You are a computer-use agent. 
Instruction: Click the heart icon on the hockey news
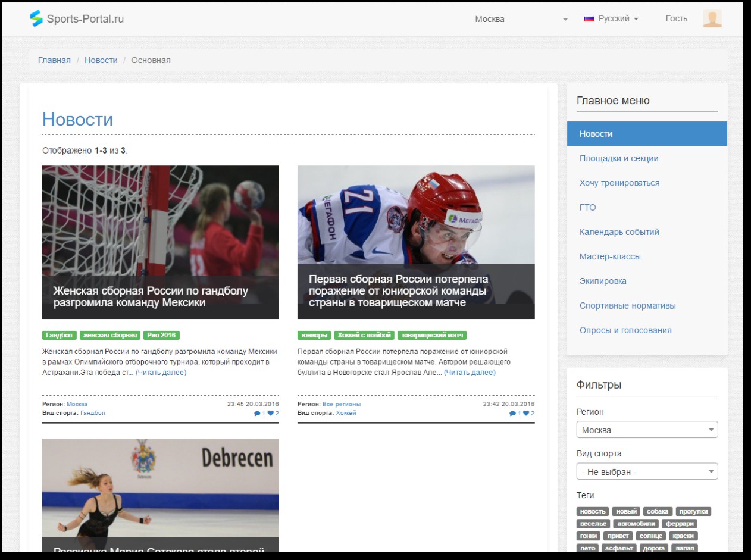point(526,414)
